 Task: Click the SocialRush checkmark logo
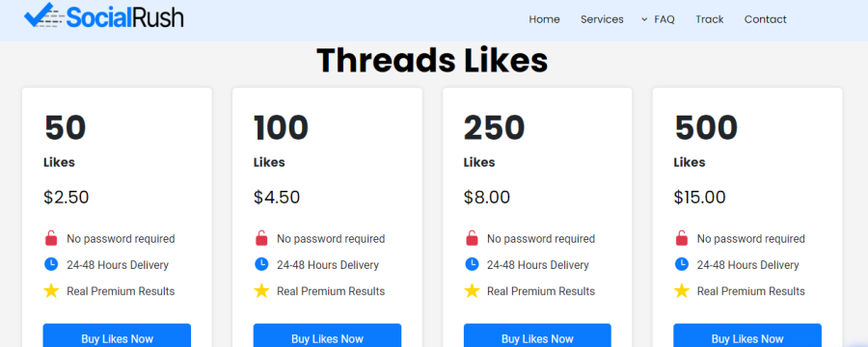(103, 16)
